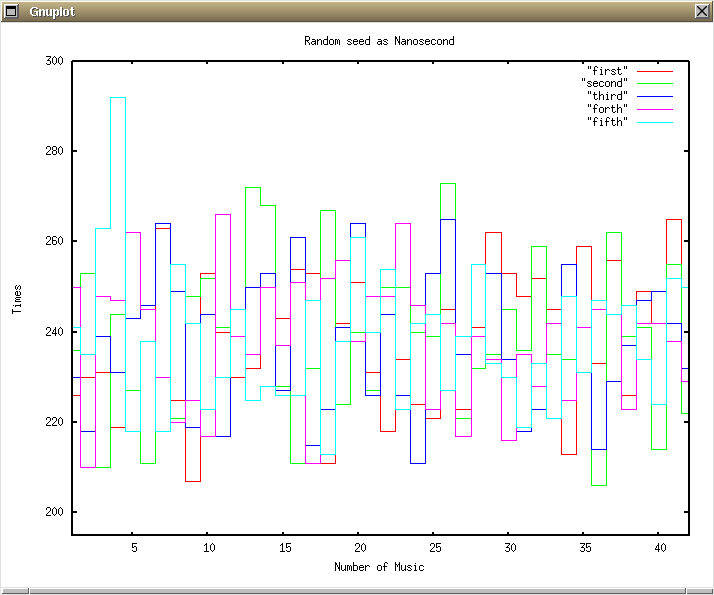Click the x-axis tick label 35
The image size is (714, 595).
tap(585, 548)
